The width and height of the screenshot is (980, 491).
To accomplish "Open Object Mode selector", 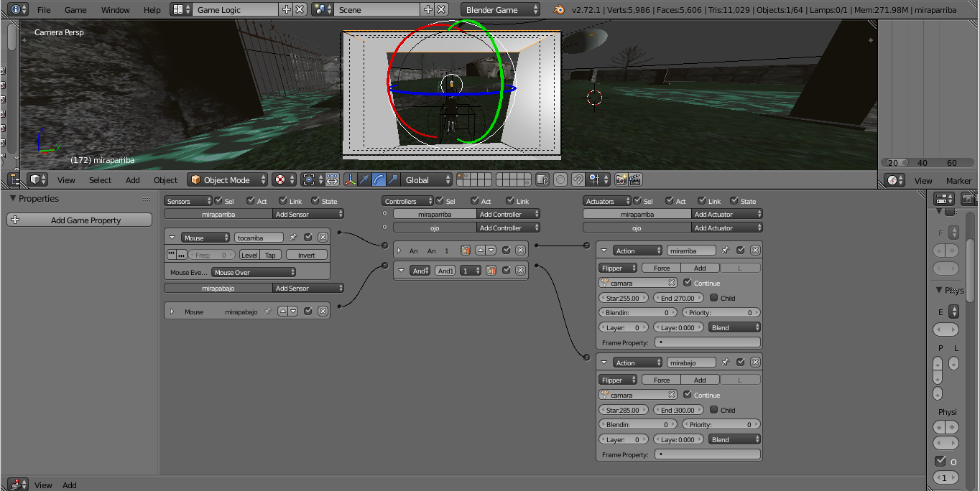I will point(227,179).
